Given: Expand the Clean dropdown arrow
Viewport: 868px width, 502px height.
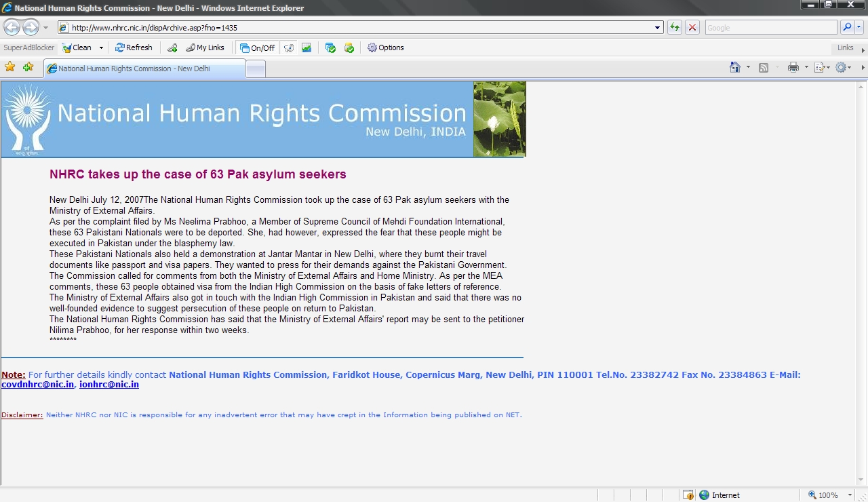Looking at the screenshot, I should pyautogui.click(x=101, y=47).
